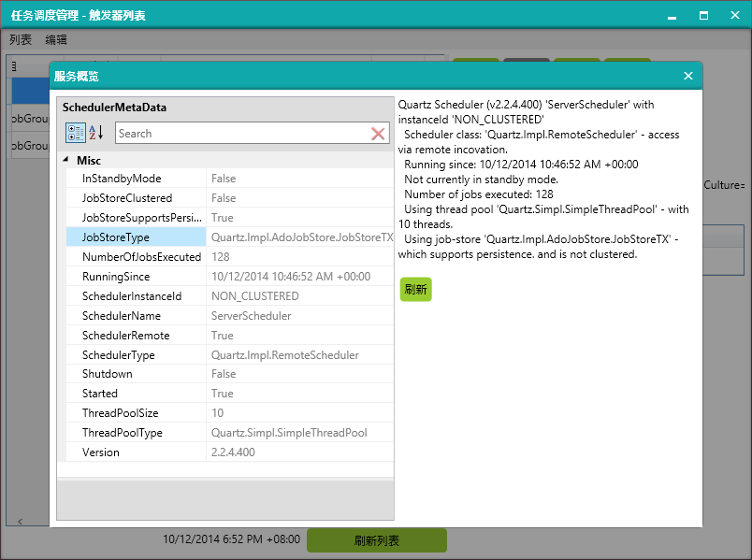Maximize the main 任务调度管理 window

tap(703, 16)
